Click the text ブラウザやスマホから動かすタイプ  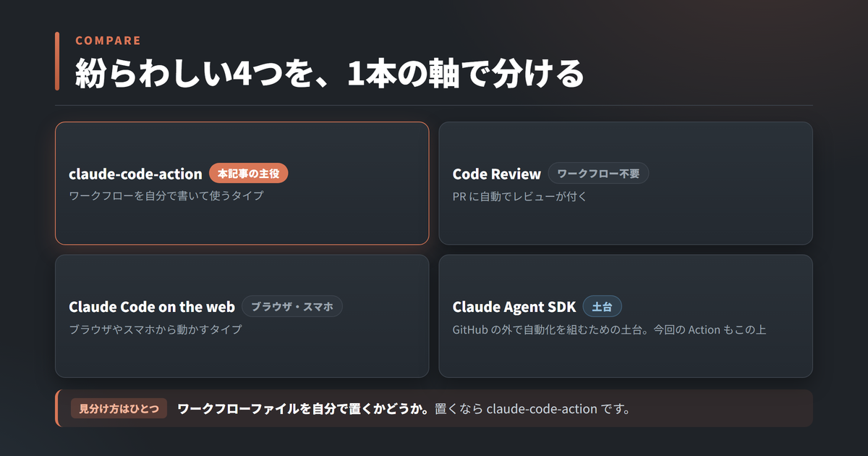tap(155, 329)
